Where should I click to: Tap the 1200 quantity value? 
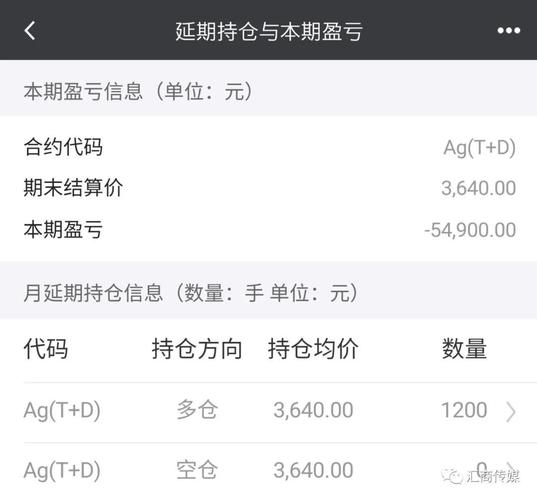[464, 410]
